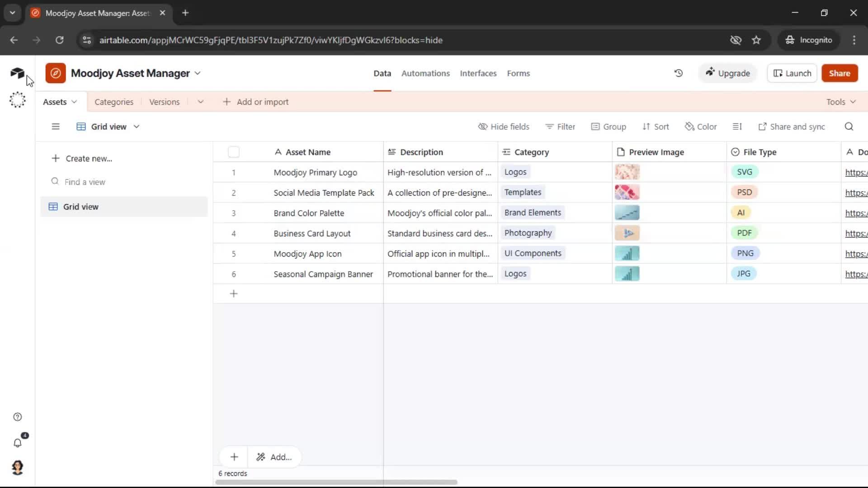868x488 pixels.
Task: Click the orange Share button
Action: pos(840,73)
